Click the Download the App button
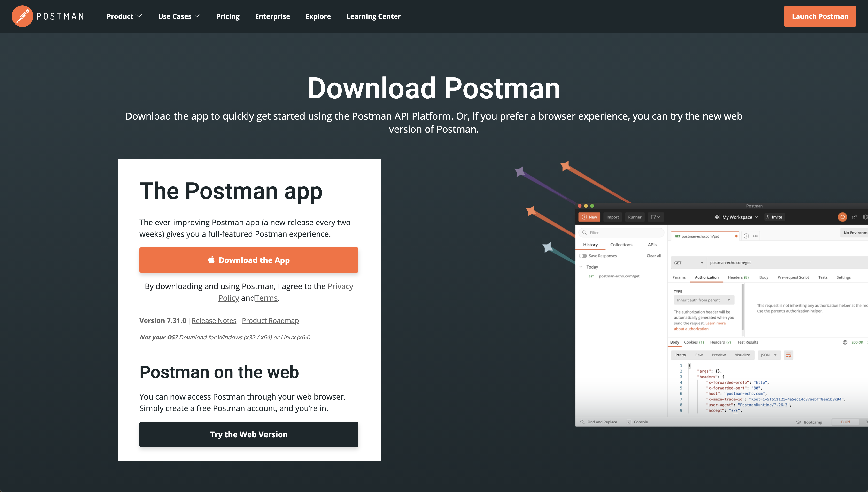 point(249,260)
